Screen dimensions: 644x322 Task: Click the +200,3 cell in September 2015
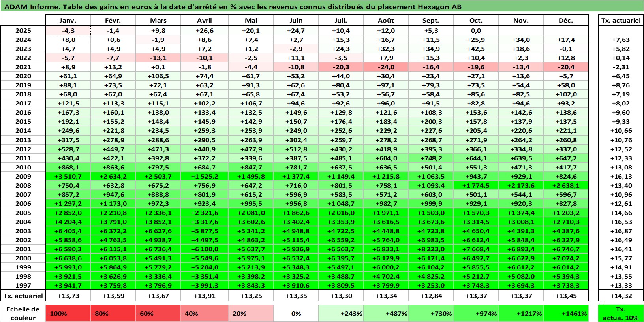(x=431, y=122)
